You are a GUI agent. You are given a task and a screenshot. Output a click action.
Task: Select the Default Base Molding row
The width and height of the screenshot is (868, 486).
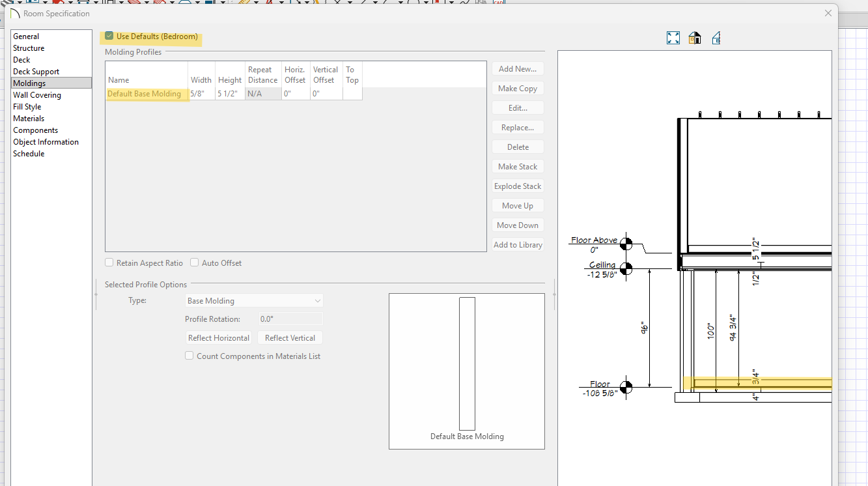click(x=145, y=94)
